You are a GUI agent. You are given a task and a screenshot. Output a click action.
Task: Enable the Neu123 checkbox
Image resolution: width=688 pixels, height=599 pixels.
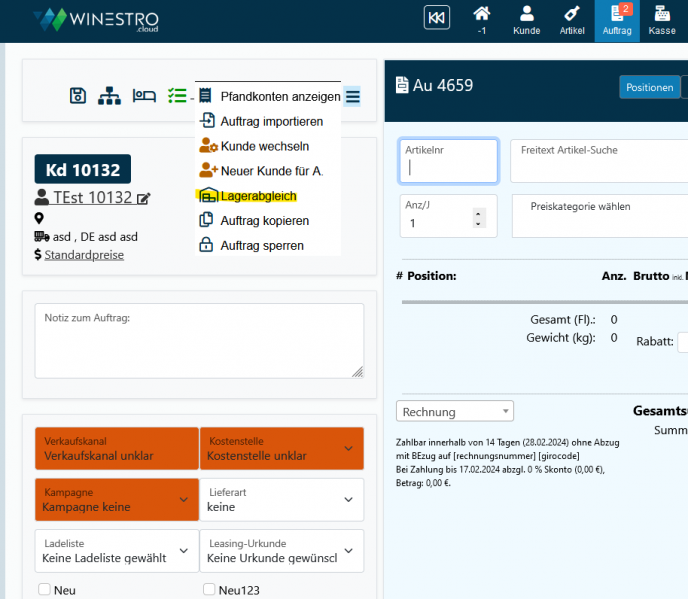pos(209,590)
